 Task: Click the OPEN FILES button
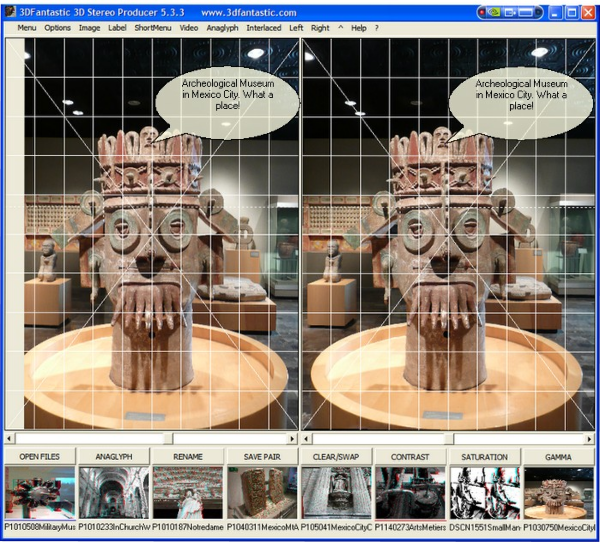click(39, 457)
